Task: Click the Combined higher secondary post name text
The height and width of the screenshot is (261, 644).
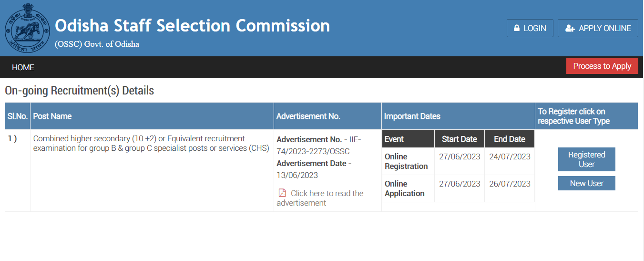Action: pos(151,143)
